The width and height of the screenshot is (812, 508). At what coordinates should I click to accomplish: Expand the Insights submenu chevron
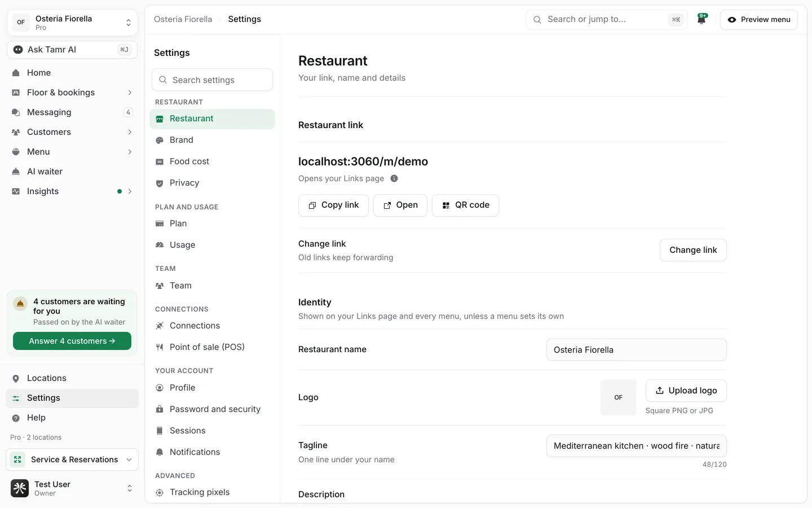click(130, 191)
